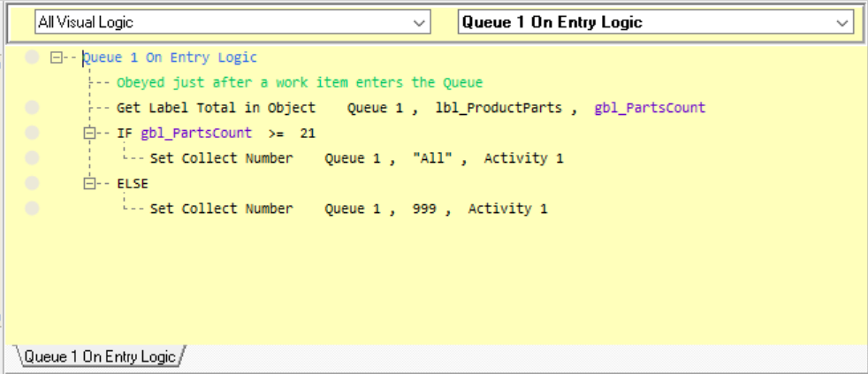Click the 999 parameter value

pyautogui.click(x=424, y=209)
